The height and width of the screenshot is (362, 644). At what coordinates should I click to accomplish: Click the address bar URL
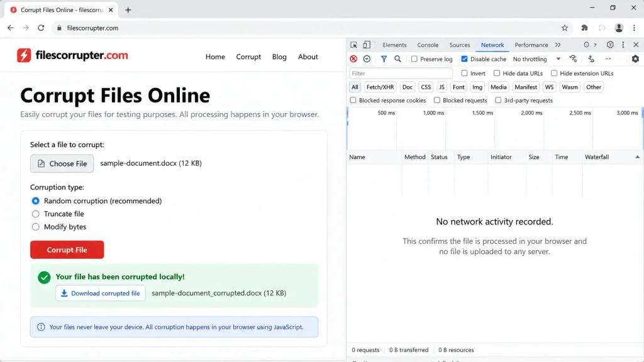point(92,28)
